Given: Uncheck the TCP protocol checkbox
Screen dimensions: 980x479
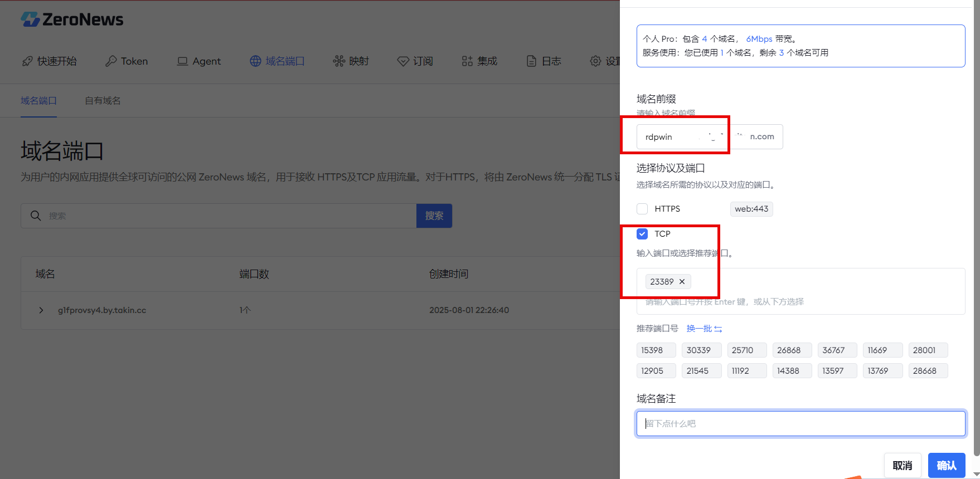Looking at the screenshot, I should [642, 234].
